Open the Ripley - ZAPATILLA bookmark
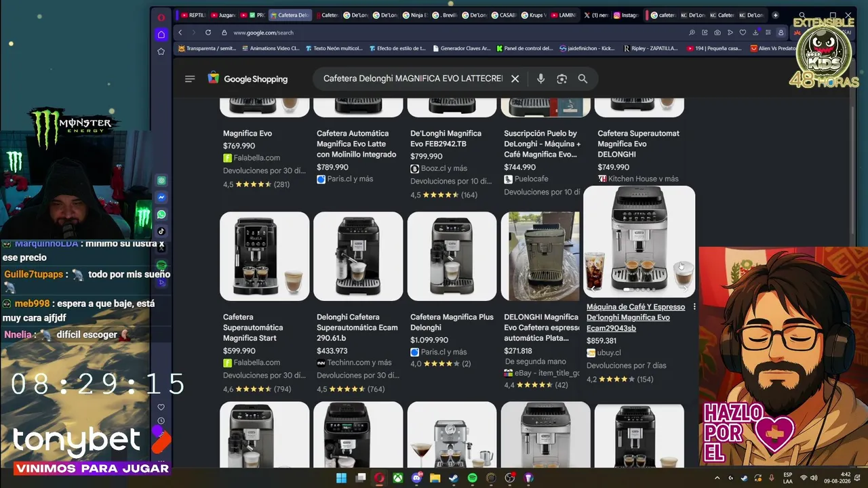Viewport: 868px width, 488px height. click(650, 48)
